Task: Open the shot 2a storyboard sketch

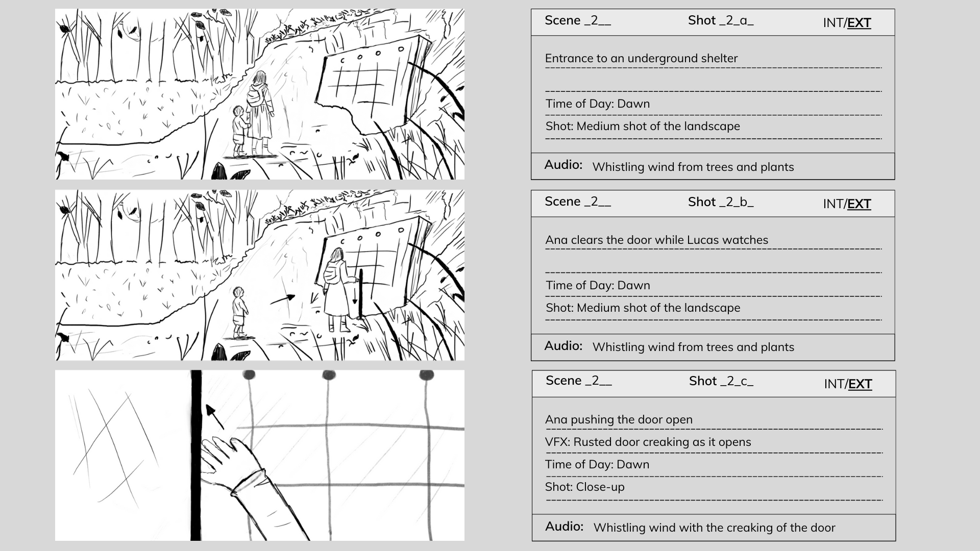Action: tap(260, 94)
